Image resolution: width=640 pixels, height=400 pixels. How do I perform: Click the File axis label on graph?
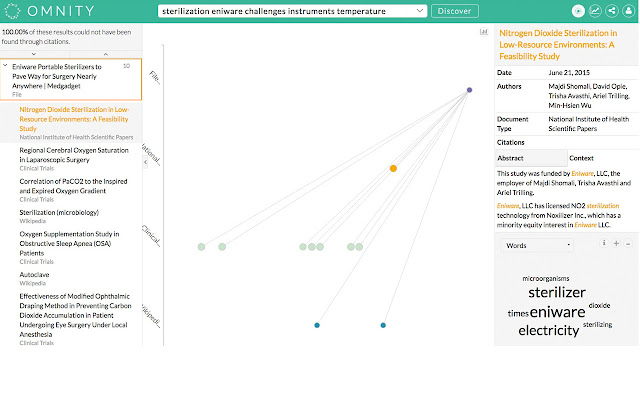click(155, 77)
